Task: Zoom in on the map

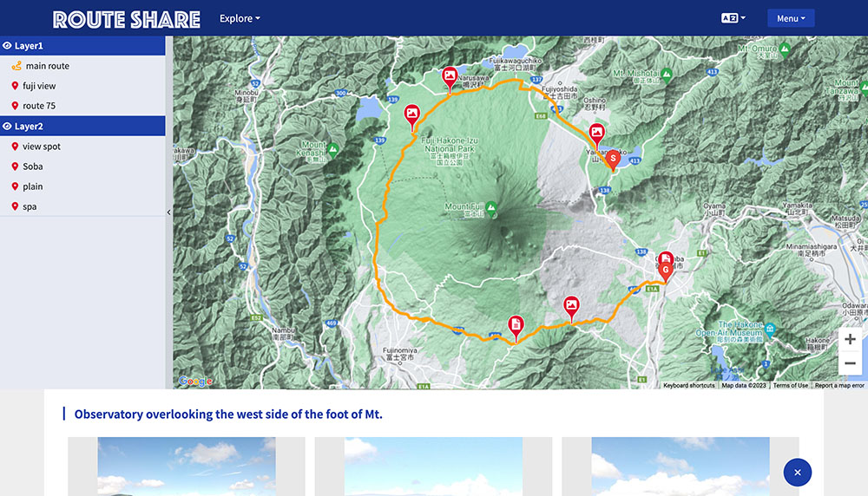Action: point(851,340)
